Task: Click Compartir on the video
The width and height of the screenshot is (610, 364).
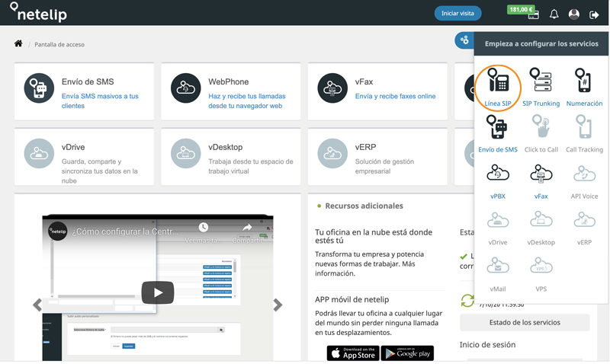Action: 247,233
